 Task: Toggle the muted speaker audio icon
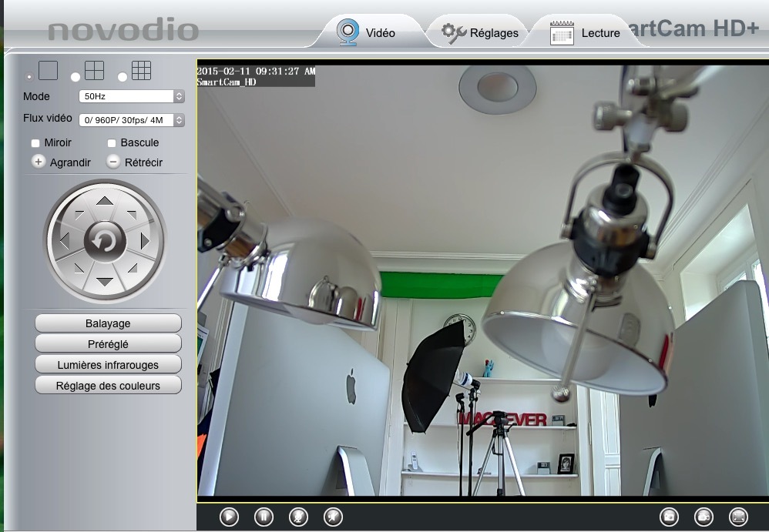click(x=334, y=517)
